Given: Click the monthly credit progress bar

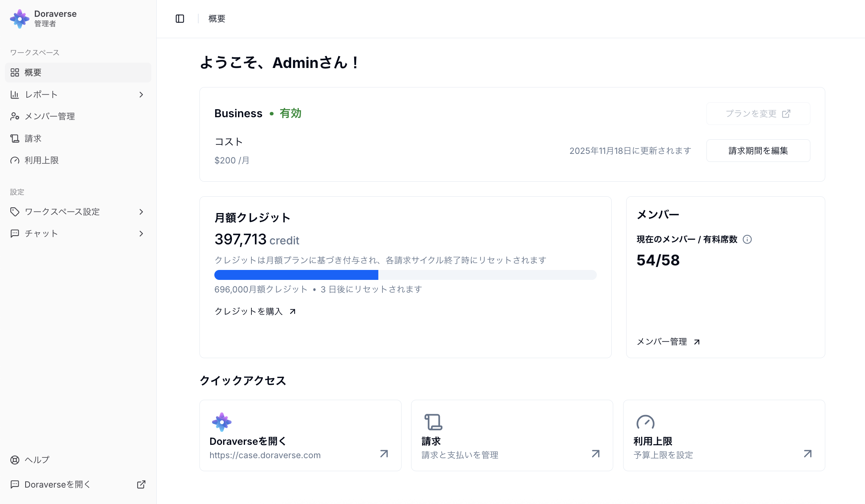Looking at the screenshot, I should 405,275.
